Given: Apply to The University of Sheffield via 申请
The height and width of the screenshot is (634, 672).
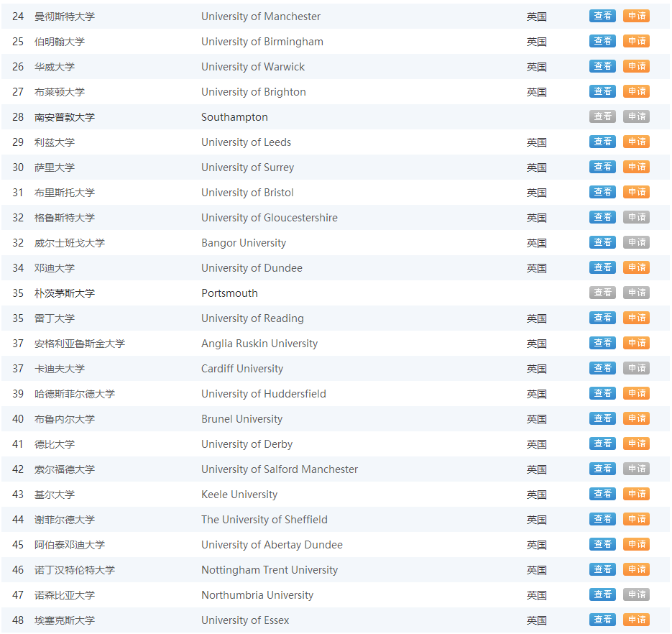Looking at the screenshot, I should pyautogui.click(x=636, y=519).
